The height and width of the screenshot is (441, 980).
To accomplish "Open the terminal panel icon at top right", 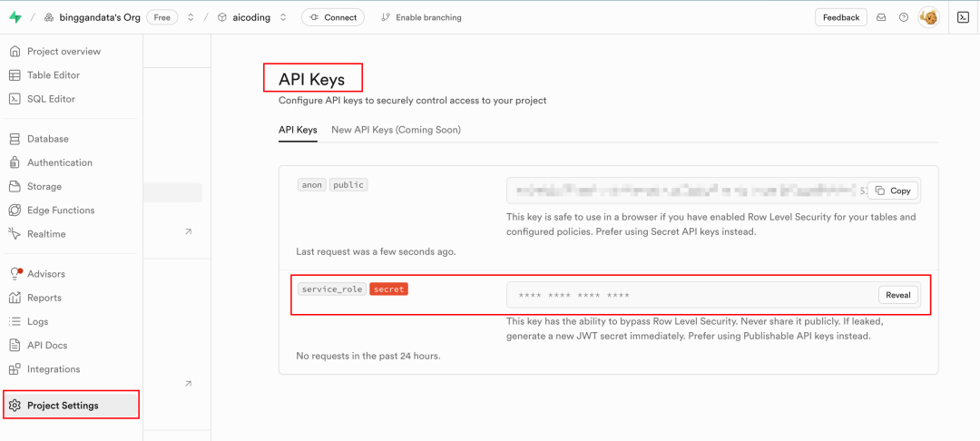I will click(x=963, y=17).
